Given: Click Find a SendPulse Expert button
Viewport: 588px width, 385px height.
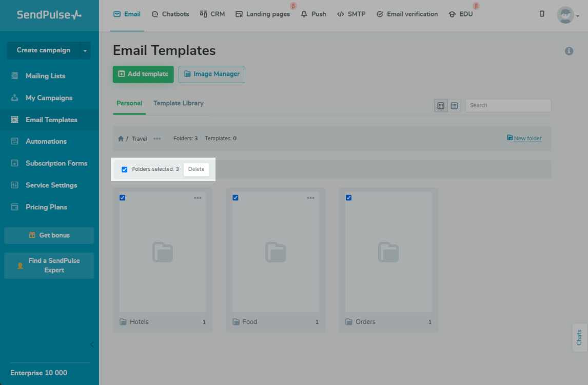Looking at the screenshot, I should pos(49,265).
